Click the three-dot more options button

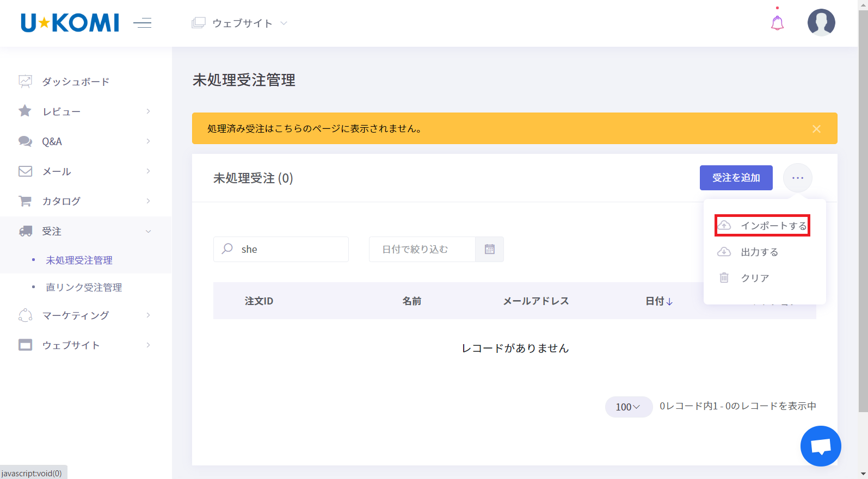click(798, 178)
